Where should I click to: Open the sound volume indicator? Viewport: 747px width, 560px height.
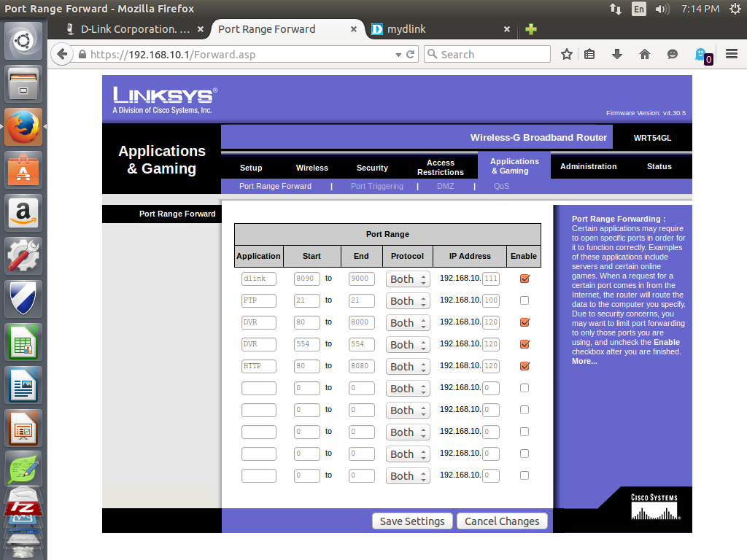(x=662, y=9)
